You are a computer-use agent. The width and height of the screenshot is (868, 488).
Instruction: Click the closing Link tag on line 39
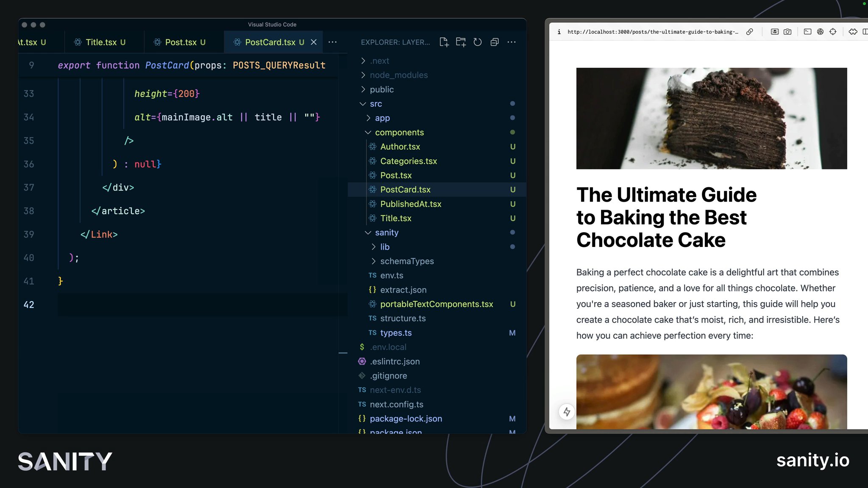(99, 234)
